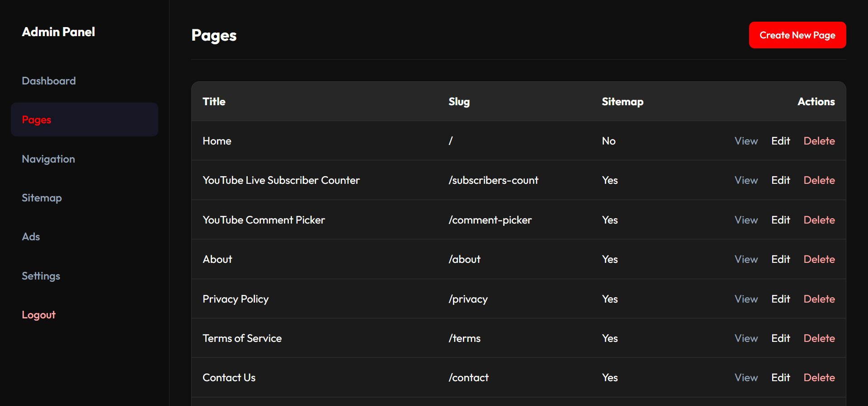
Task: Open Settings from the sidebar
Action: click(41, 276)
